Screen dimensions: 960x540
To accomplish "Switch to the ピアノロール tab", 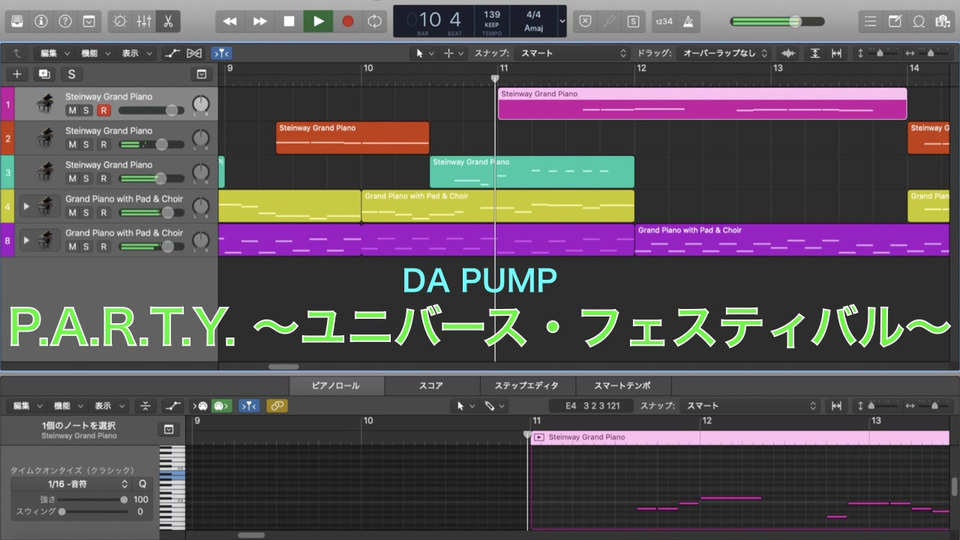I will point(336,386).
